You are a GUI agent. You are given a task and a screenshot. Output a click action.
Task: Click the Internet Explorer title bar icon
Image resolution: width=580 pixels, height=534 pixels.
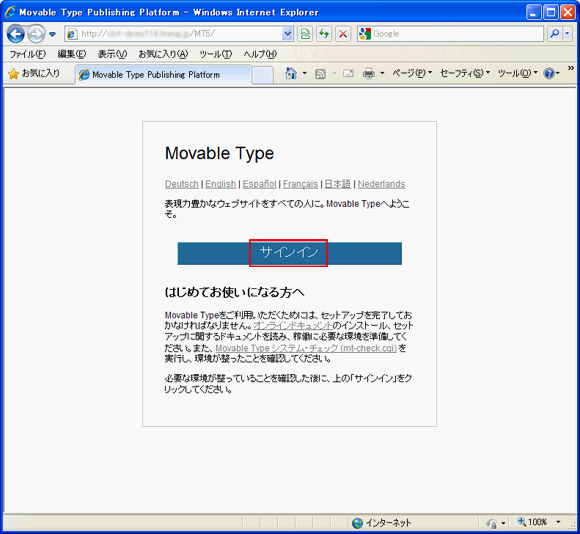click(10, 12)
